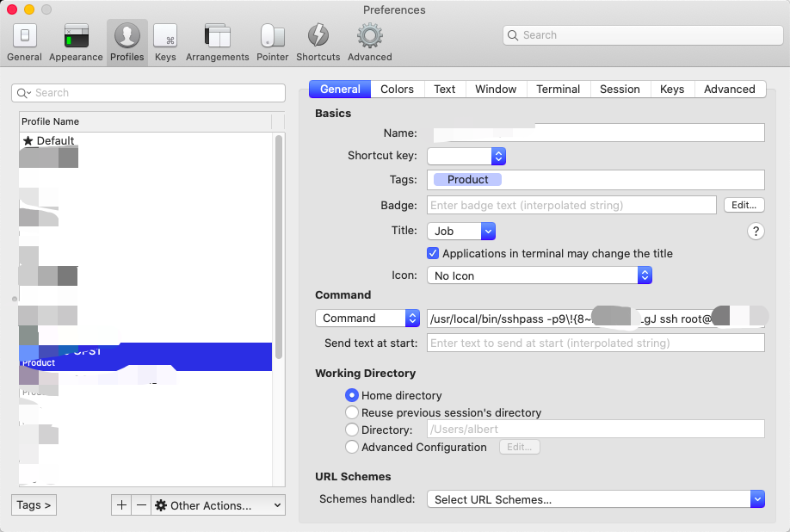Viewport: 790px width, 532px height.
Task: Switch to the Session tab
Action: 620,90
